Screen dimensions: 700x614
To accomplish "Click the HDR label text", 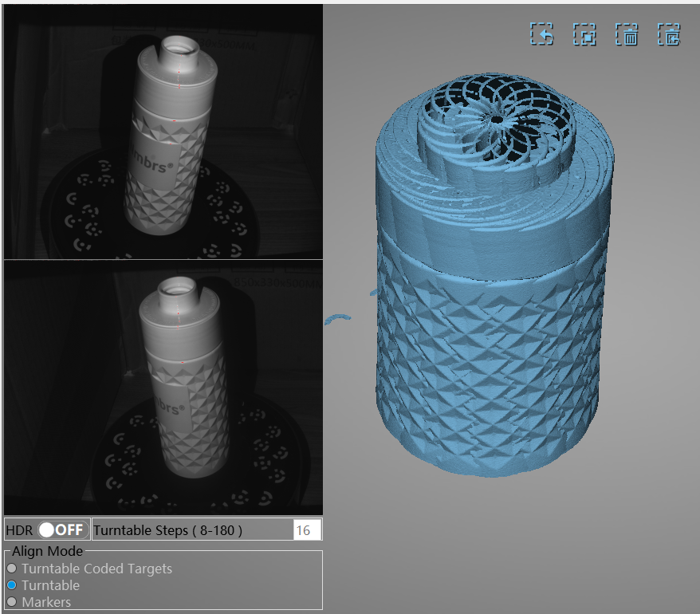I will (x=19, y=530).
